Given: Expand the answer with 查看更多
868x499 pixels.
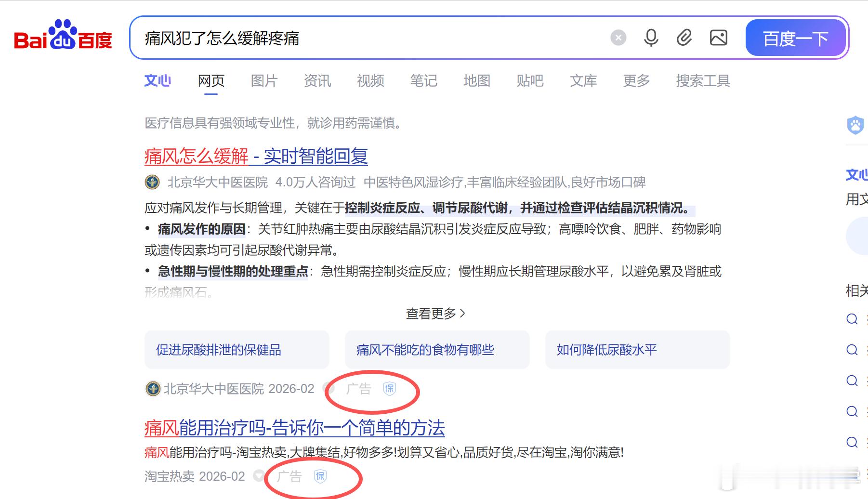Looking at the screenshot, I should [x=435, y=314].
